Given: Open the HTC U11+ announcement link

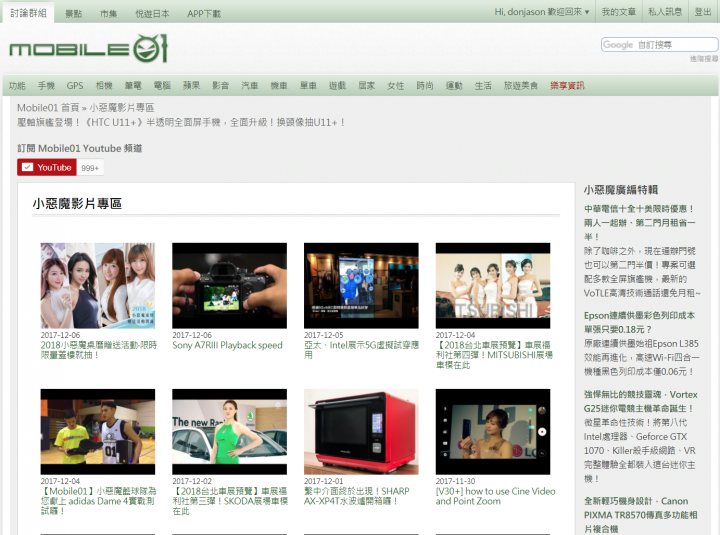Looking at the screenshot, I should coord(181,122).
